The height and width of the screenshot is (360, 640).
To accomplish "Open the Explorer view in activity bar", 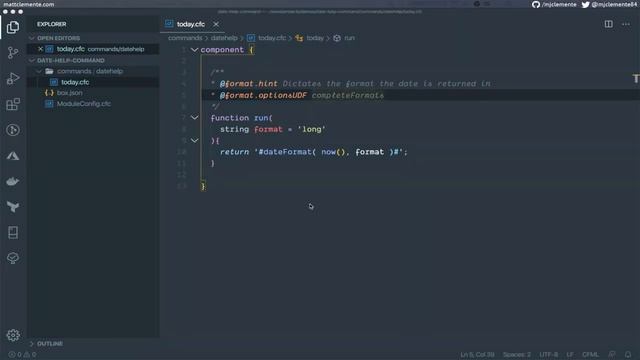I will tap(13, 27).
